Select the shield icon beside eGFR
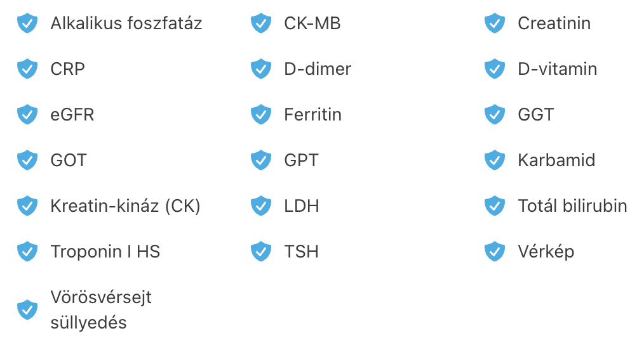644x345 pixels. (x=27, y=114)
